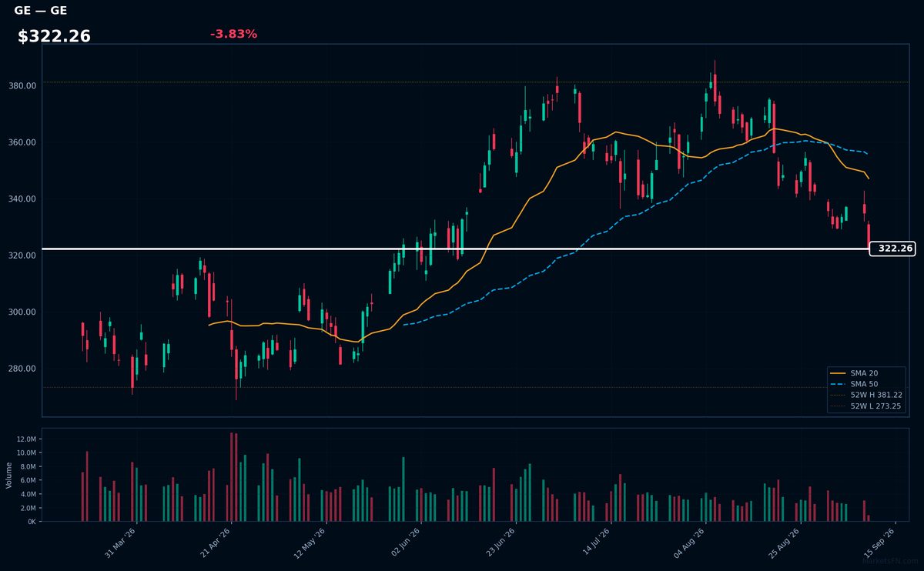Click the 8.0M volume axis label
The image size is (924, 571).
(28, 467)
